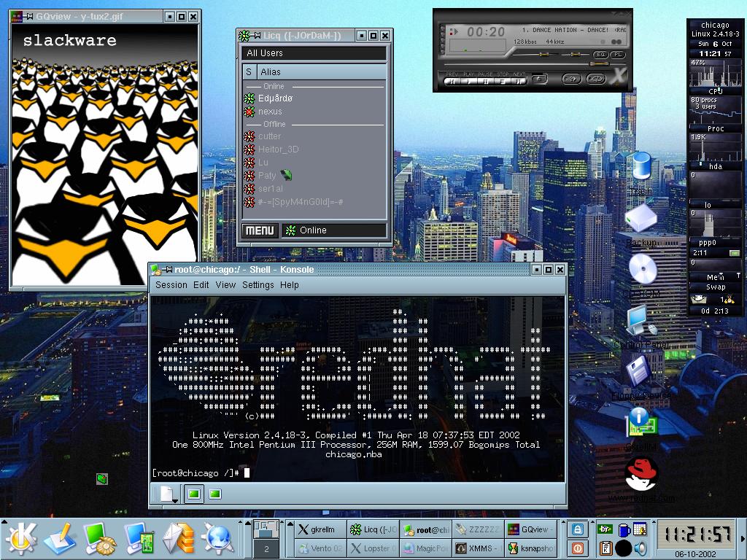Open Konsole Help menu

click(x=289, y=285)
